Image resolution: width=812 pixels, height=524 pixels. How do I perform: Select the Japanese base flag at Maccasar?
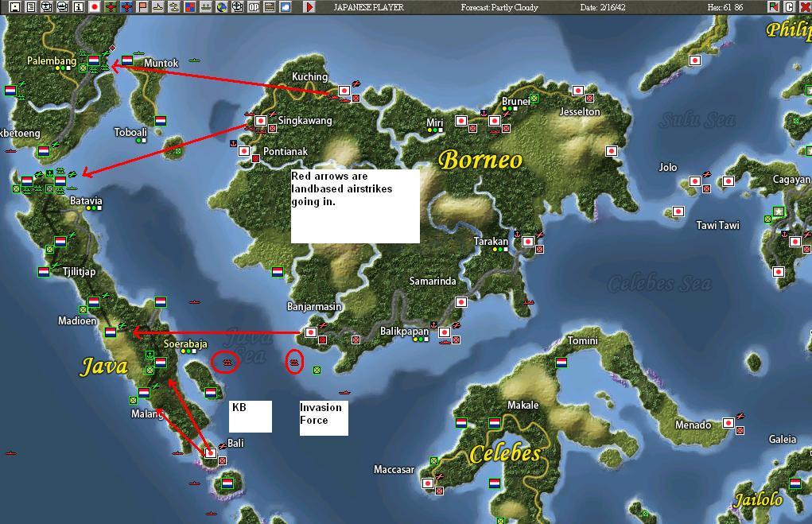click(428, 483)
